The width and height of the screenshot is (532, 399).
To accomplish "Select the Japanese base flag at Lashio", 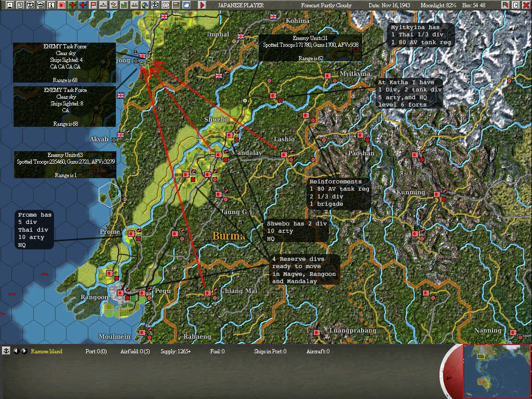I will pos(284,155).
